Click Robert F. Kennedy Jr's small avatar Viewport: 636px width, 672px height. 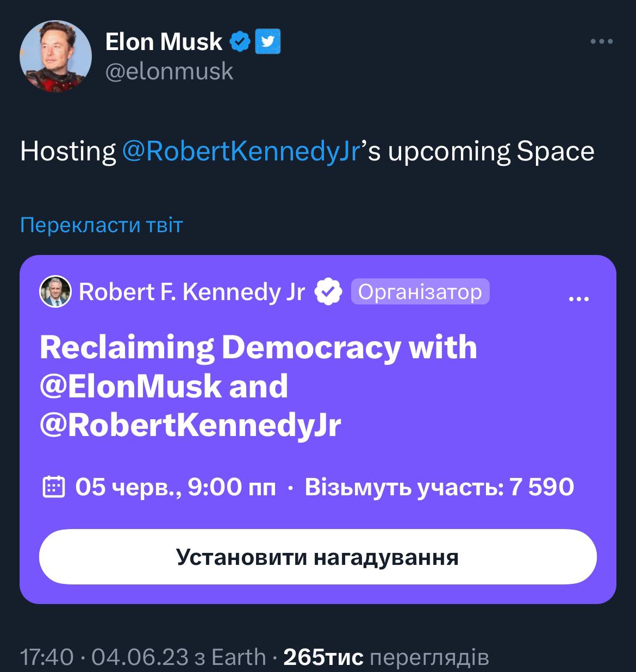55,292
